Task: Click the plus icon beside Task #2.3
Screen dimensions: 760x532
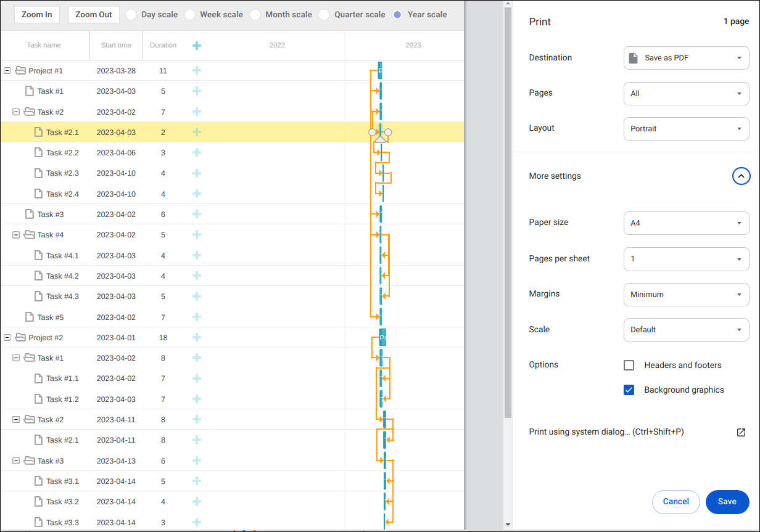Action: click(x=196, y=173)
